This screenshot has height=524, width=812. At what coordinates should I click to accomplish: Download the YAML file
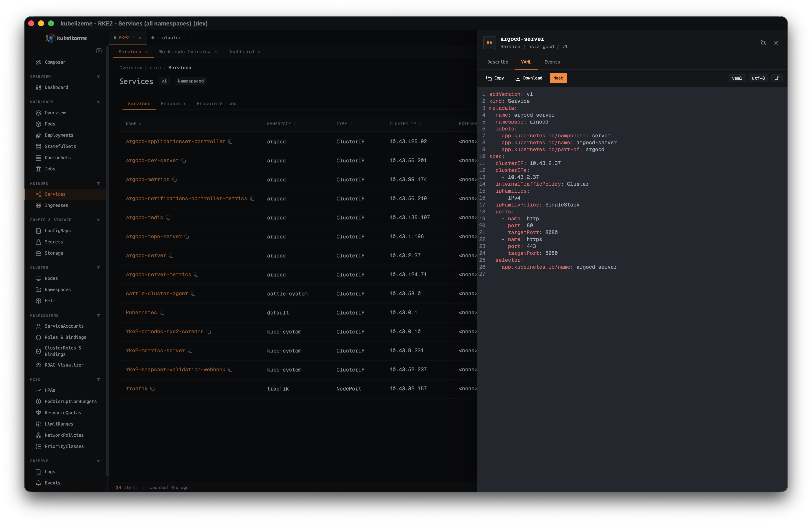[529, 78]
